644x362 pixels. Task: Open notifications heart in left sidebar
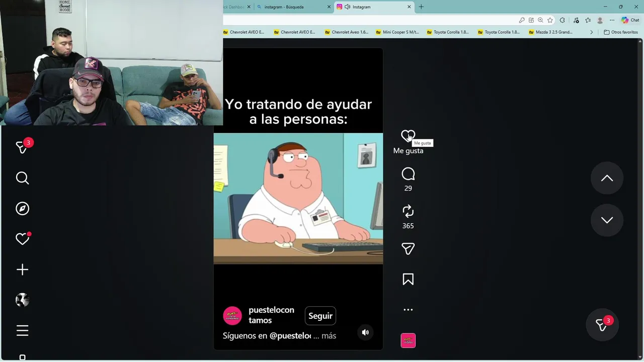pos(22,239)
